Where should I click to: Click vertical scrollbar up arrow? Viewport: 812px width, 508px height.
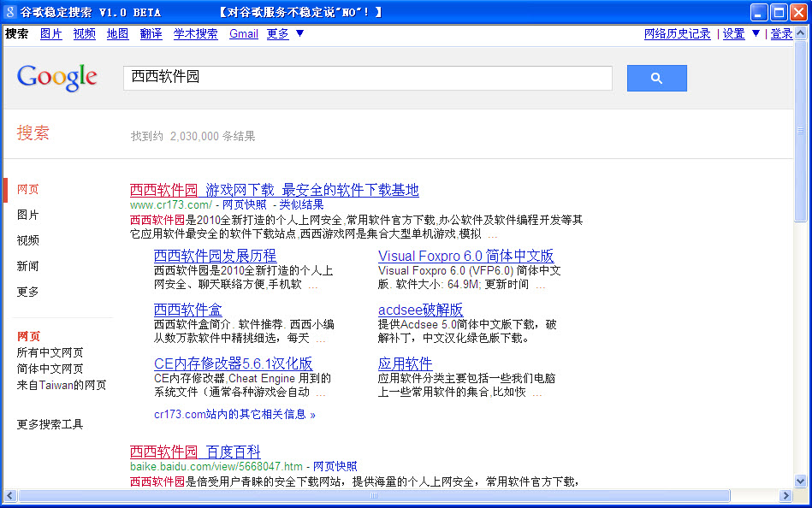(801, 33)
